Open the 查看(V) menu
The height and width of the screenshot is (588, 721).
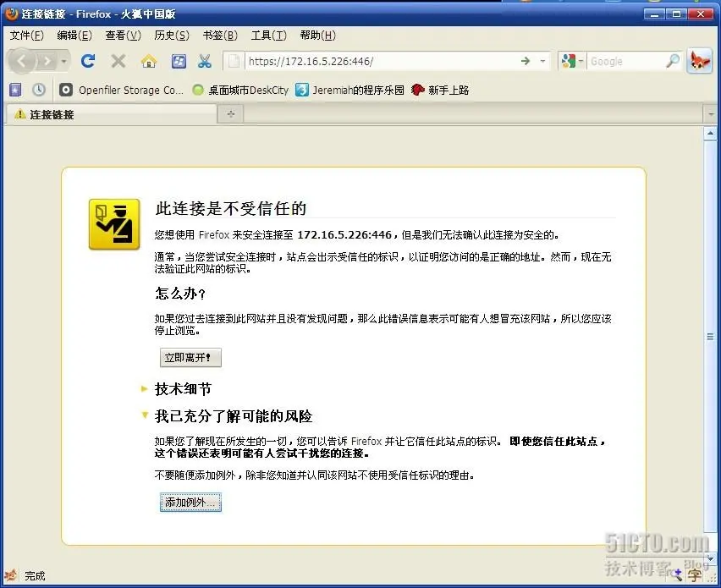[123, 35]
